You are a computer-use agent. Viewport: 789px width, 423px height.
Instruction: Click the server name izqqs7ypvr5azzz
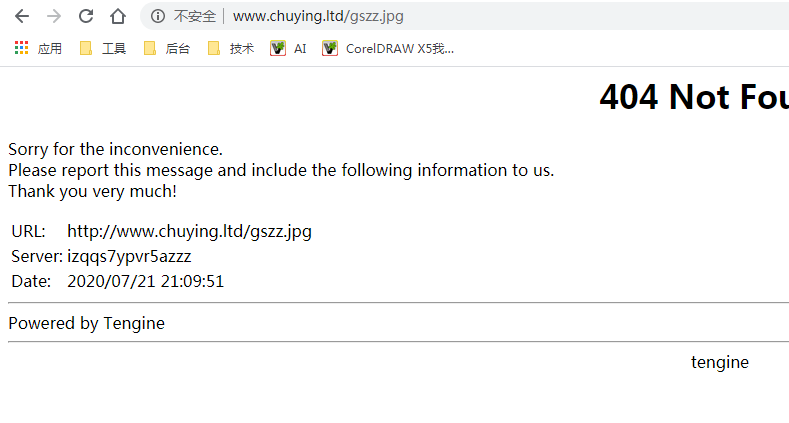pyautogui.click(x=129, y=257)
